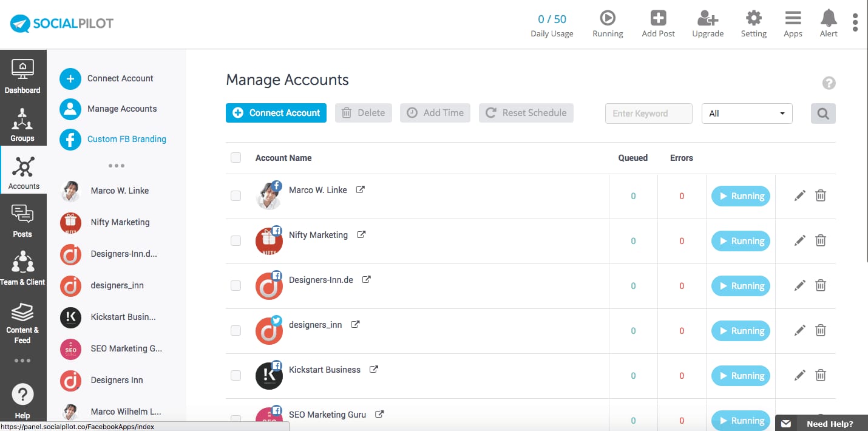The image size is (868, 431).
Task: Delete the Designers-Inn.de account row
Action: (821, 285)
